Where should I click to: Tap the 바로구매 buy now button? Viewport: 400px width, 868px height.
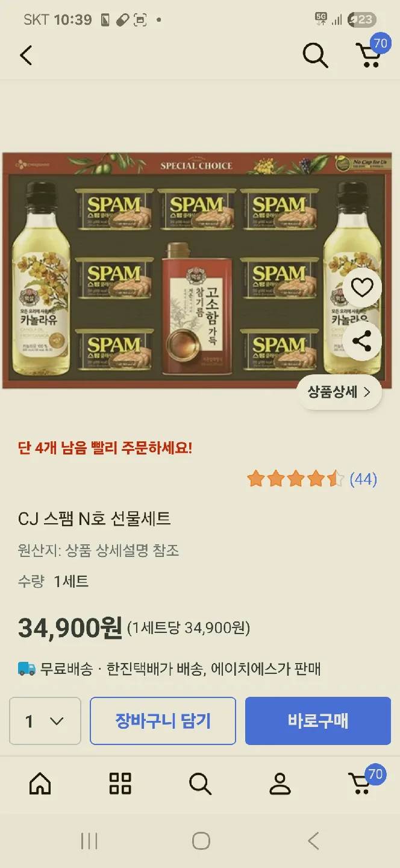click(x=318, y=721)
